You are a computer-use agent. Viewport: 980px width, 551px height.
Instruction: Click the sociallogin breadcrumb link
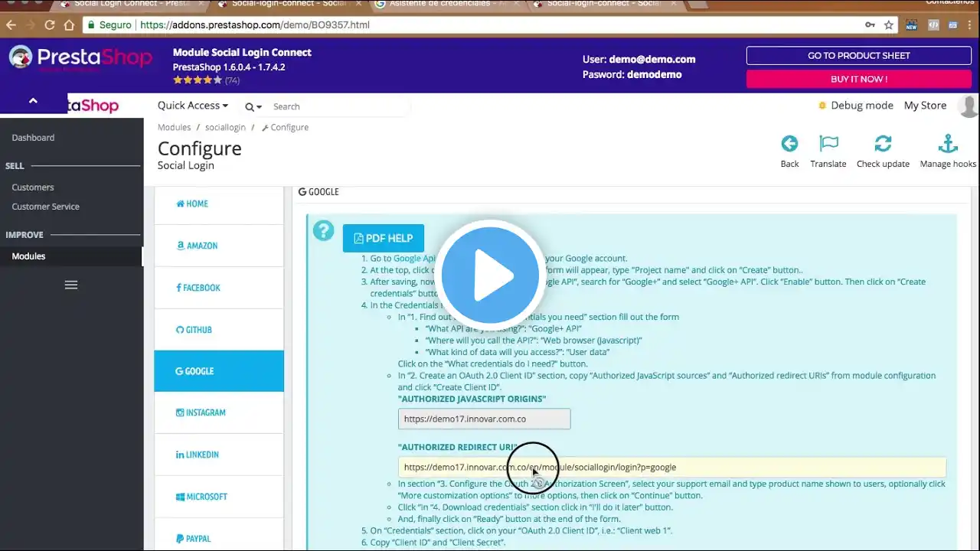pyautogui.click(x=225, y=127)
